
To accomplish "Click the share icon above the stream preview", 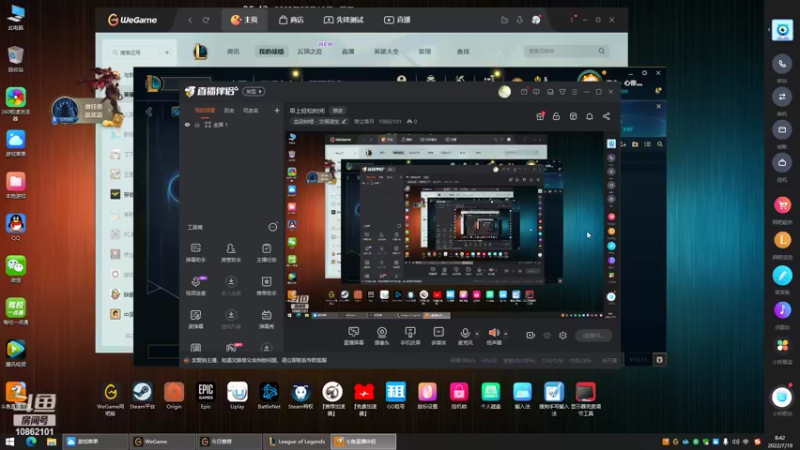I will [606, 116].
